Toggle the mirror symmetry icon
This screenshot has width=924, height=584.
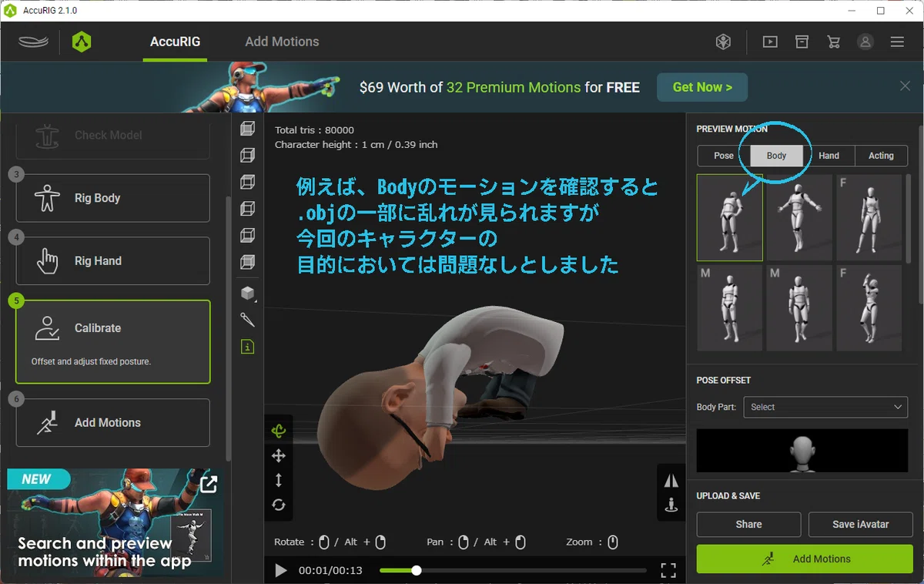(671, 481)
